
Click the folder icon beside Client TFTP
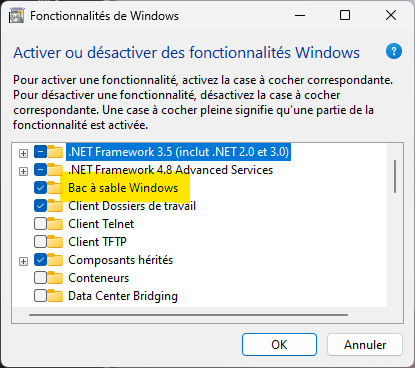[x=55, y=242]
